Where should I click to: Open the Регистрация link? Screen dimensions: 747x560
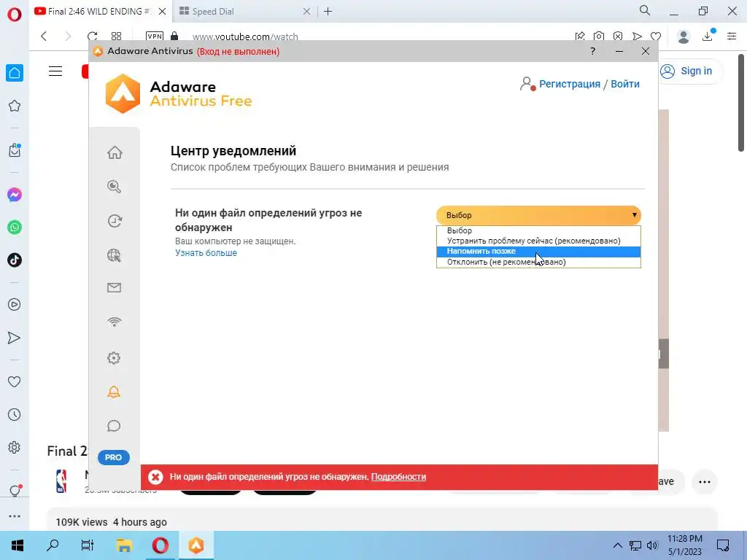pos(569,84)
